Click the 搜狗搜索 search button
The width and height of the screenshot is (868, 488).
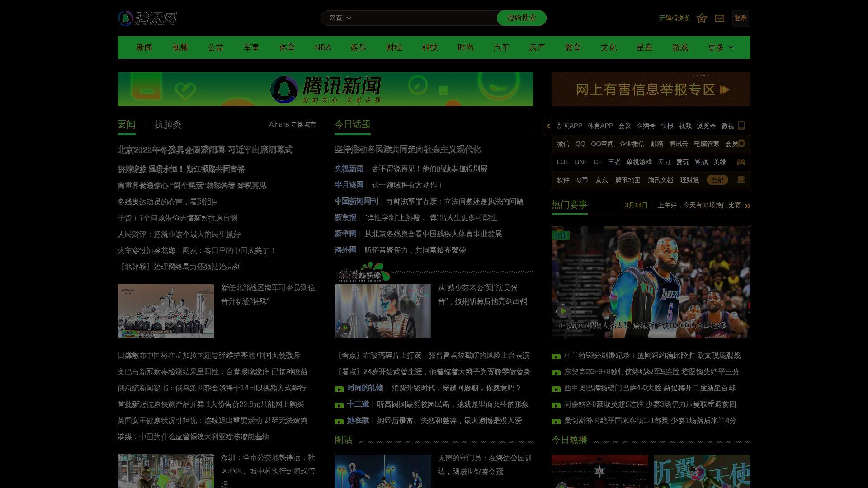[522, 18]
